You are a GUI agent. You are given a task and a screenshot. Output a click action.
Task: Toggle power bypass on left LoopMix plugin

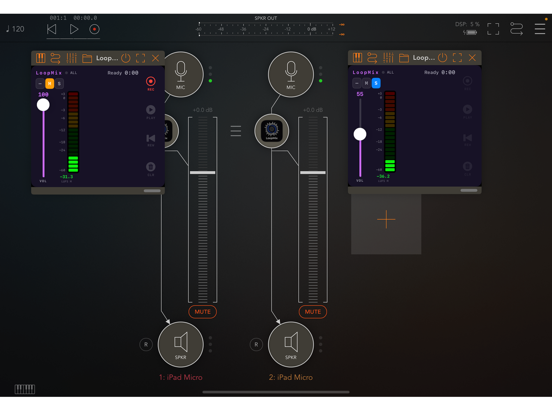(126, 58)
